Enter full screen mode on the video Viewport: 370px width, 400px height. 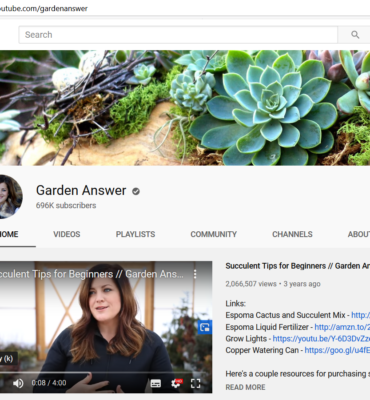196,383
